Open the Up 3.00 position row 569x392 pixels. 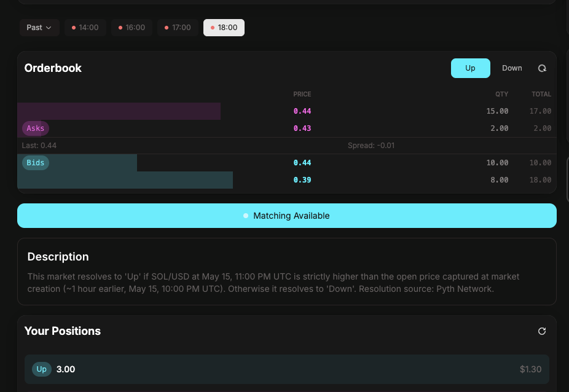(287, 369)
